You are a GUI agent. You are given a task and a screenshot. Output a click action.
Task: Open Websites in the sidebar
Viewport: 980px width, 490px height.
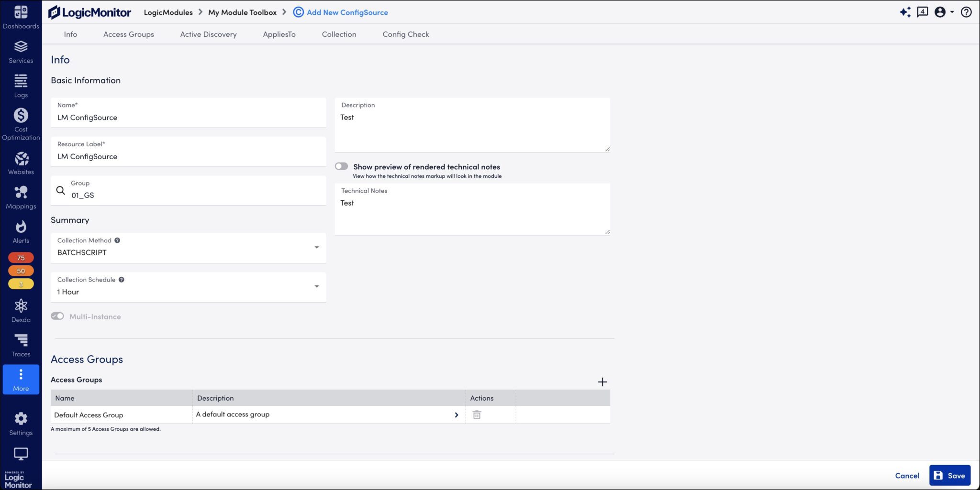point(21,163)
